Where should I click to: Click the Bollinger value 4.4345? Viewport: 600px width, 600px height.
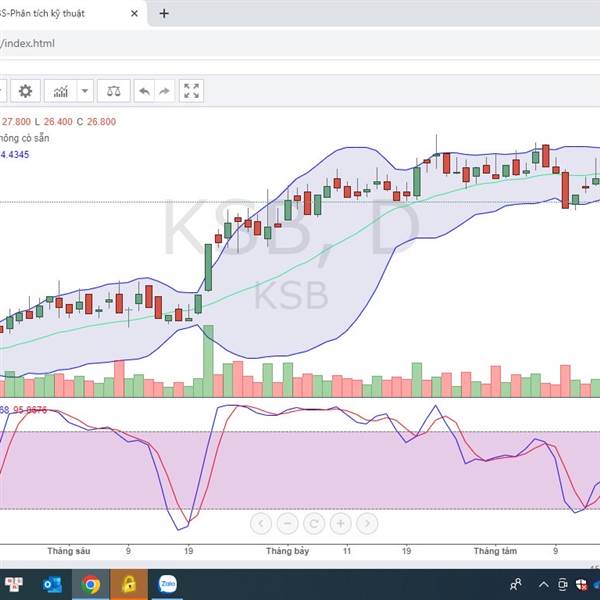[x=15, y=155]
